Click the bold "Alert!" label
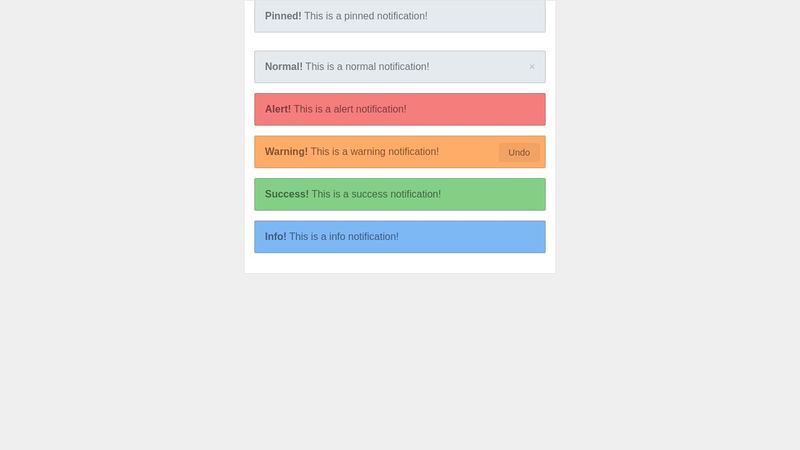This screenshot has width=800, height=450. coord(278,109)
